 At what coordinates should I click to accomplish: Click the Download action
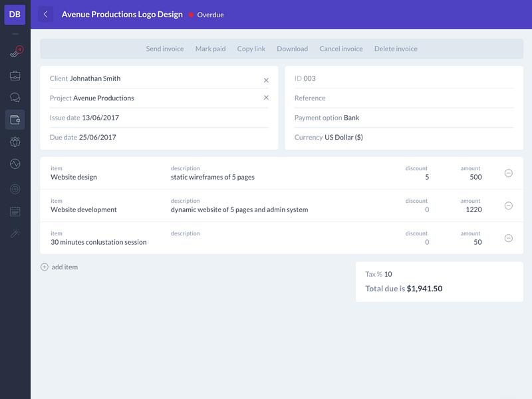click(x=293, y=49)
